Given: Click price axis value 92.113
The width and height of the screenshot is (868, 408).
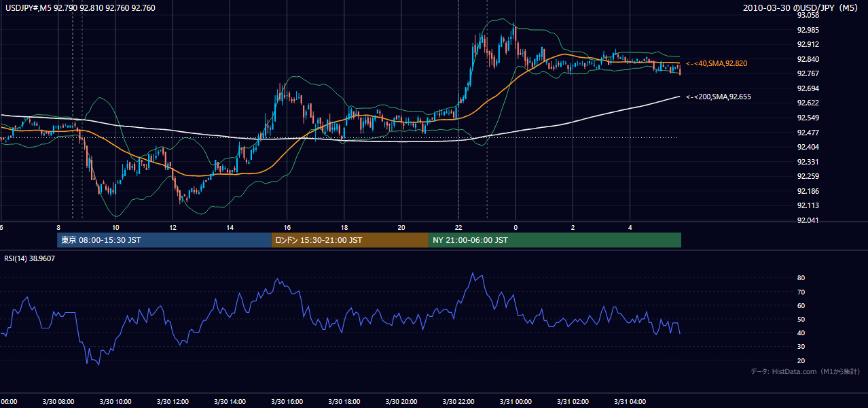Looking at the screenshot, I should pos(809,205).
